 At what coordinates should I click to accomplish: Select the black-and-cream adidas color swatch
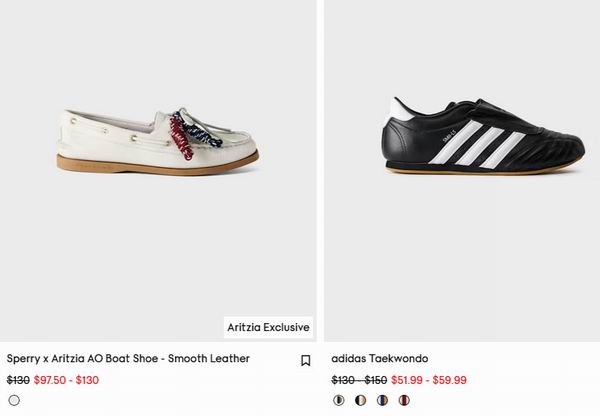[x=360, y=400]
